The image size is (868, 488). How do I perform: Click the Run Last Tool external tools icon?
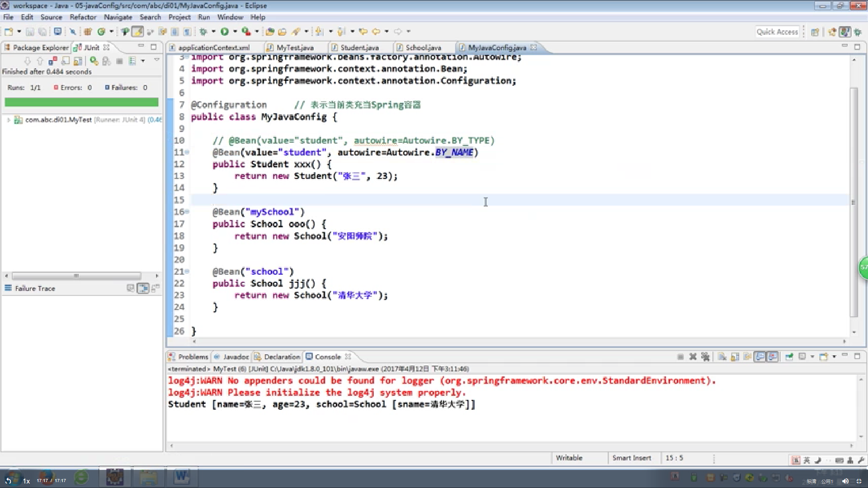click(x=246, y=32)
